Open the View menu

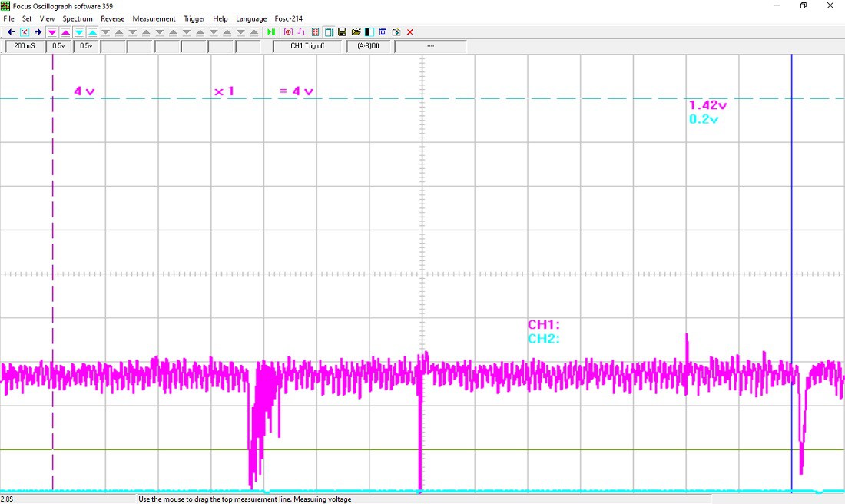click(48, 18)
